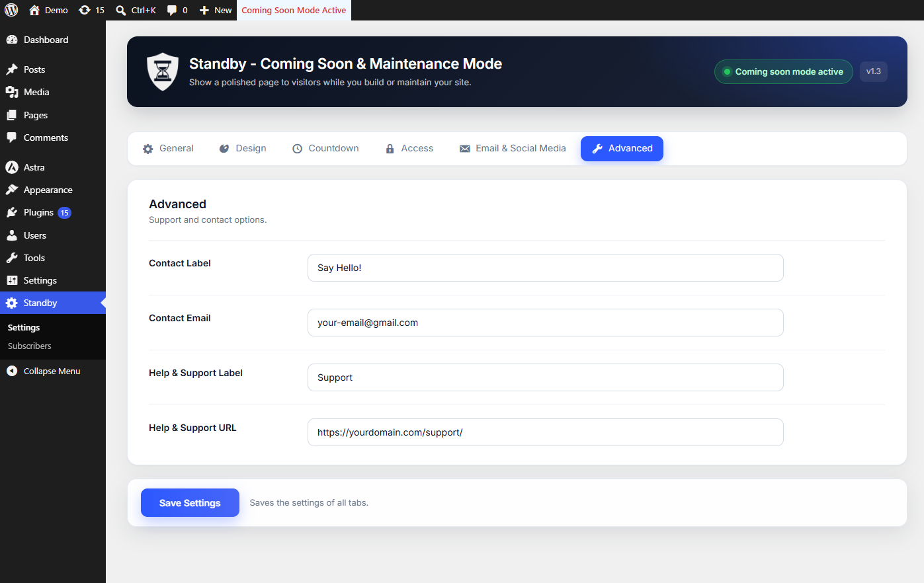This screenshot has width=924, height=583.
Task: Click the 'Saves the settings of all tabs.' text
Action: tap(309, 503)
